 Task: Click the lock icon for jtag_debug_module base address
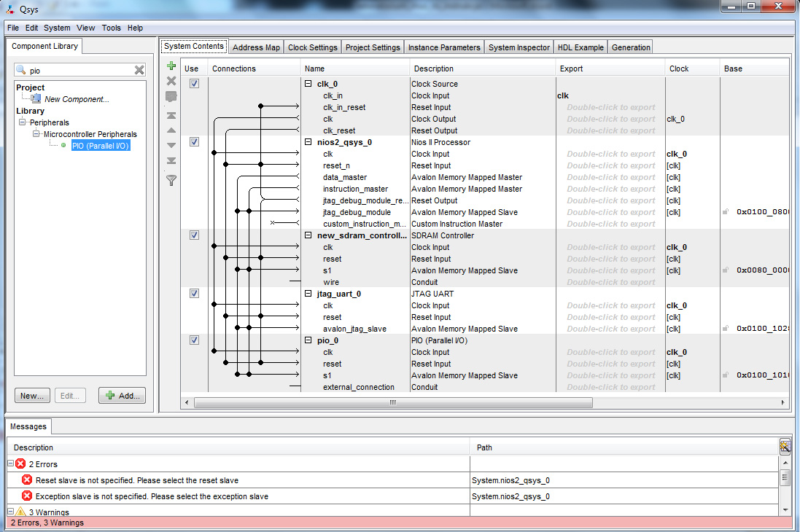click(x=726, y=211)
